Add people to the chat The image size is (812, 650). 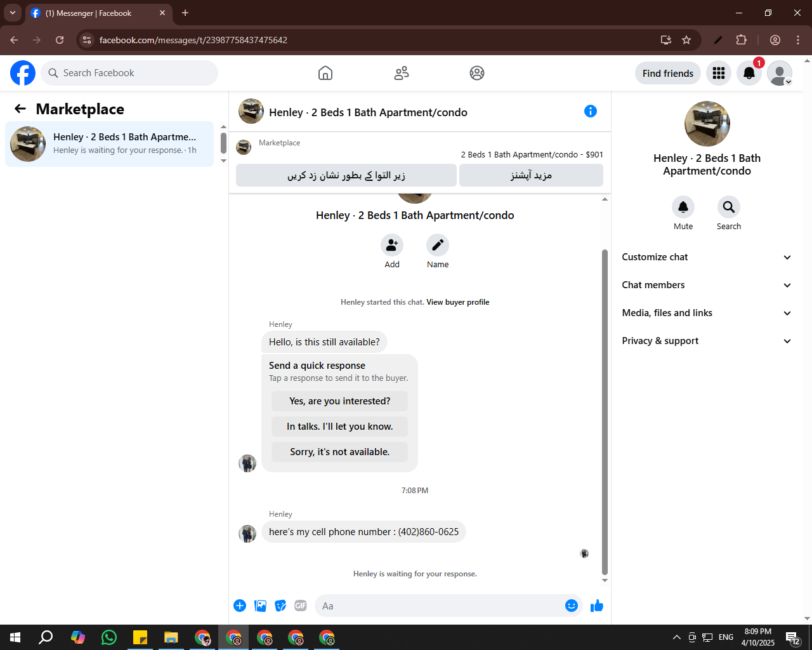(392, 245)
